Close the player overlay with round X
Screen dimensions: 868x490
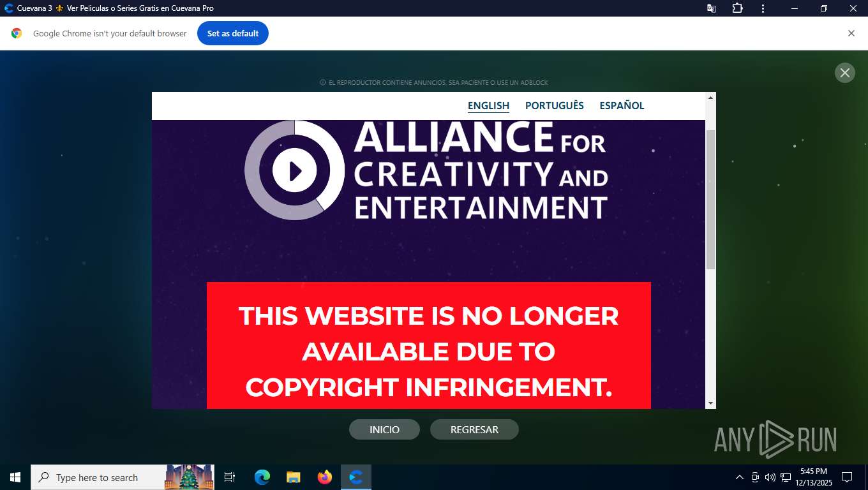(844, 73)
